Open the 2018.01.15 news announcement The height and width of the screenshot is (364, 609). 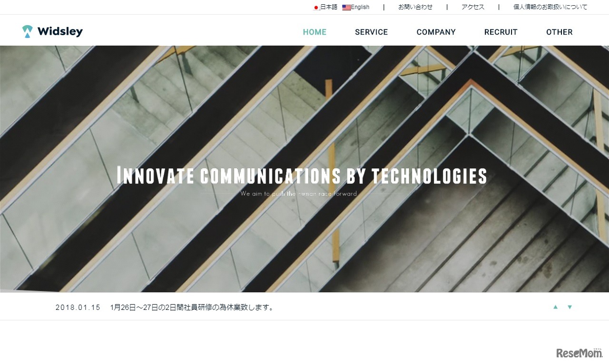tap(193, 307)
